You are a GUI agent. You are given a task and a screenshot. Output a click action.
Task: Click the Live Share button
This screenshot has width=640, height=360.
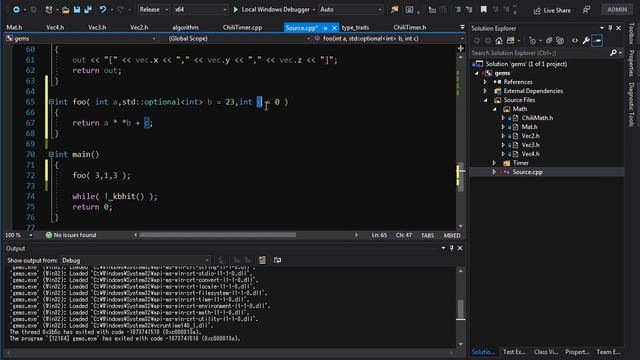coord(552,10)
